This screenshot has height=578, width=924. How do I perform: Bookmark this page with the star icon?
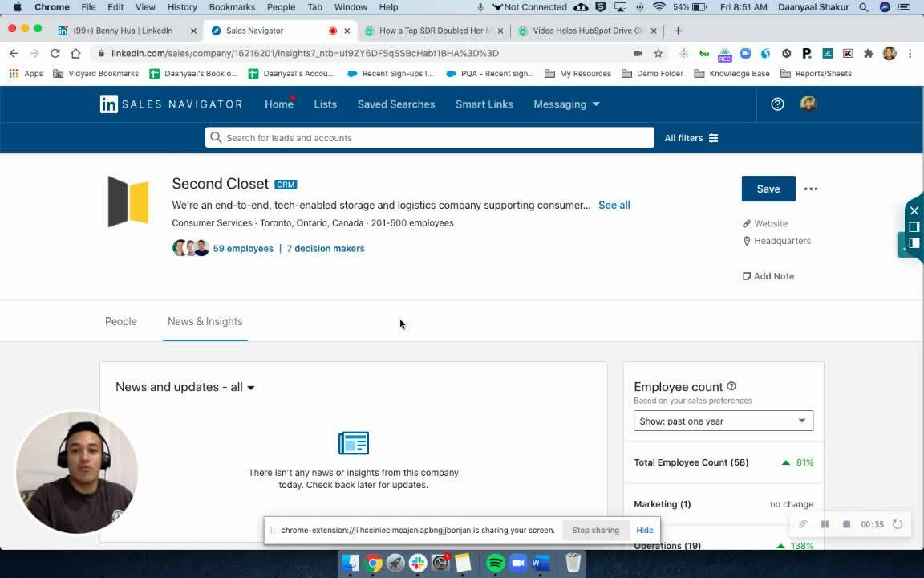[x=659, y=53]
